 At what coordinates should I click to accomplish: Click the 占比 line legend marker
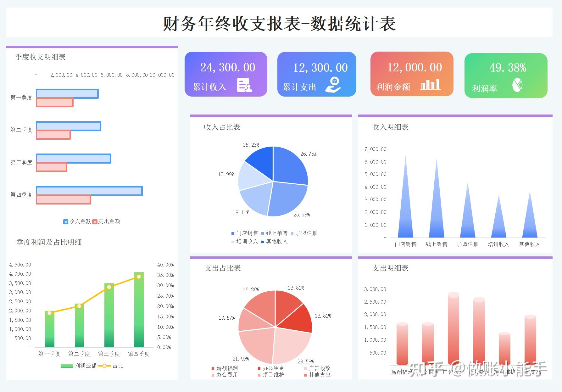pos(104,366)
